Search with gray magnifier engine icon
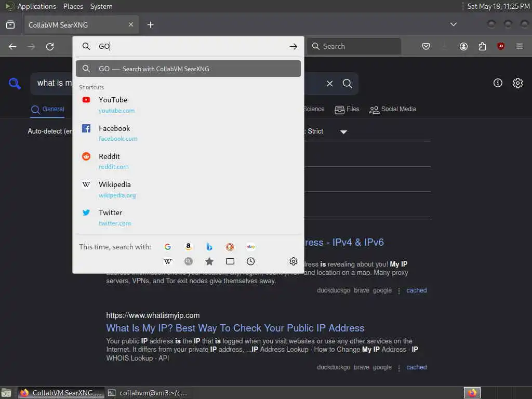 (188, 261)
